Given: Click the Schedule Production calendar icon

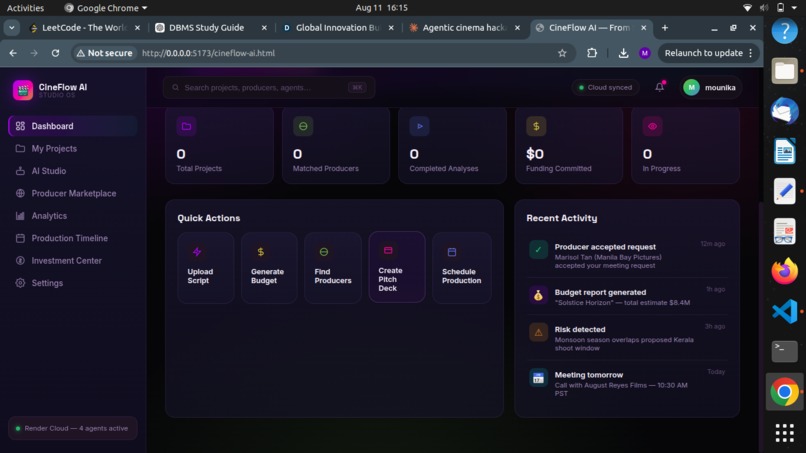Looking at the screenshot, I should coord(452,252).
